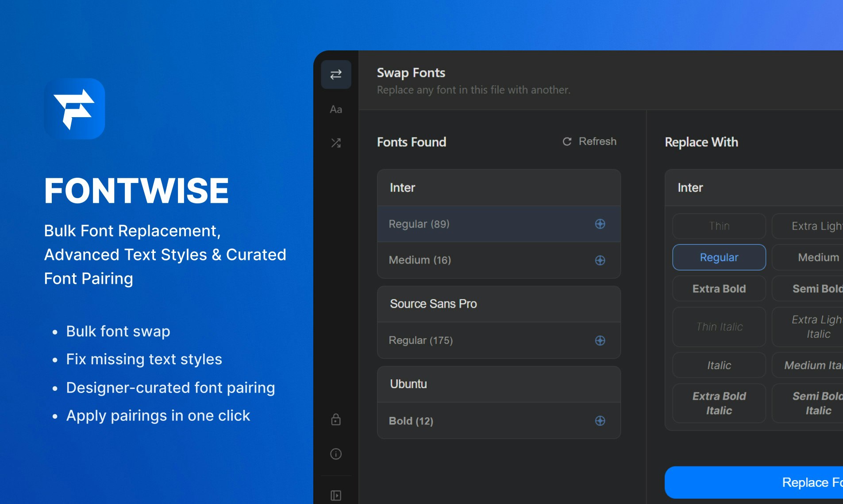Click the target icon on Inter Medium (16)
The image size is (843, 504).
click(600, 260)
